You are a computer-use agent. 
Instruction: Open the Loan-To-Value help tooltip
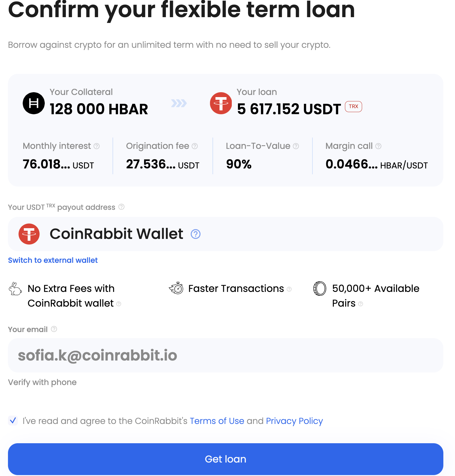tap(296, 146)
